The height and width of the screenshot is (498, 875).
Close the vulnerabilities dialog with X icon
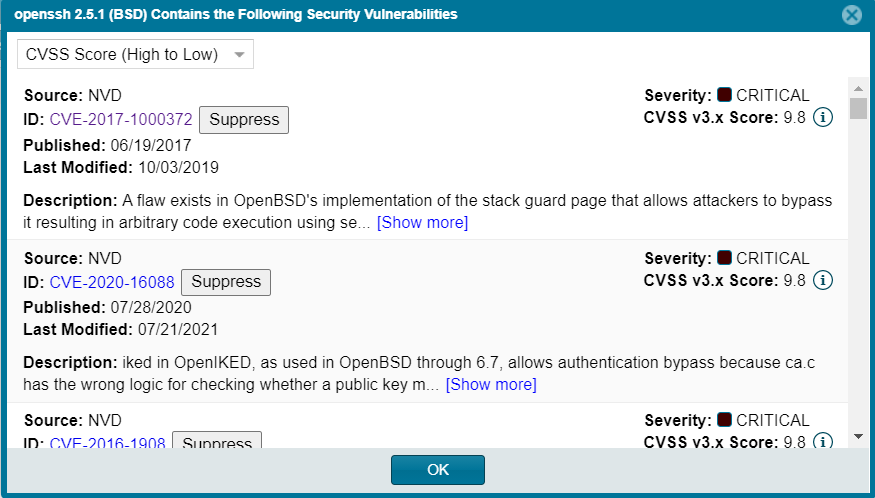point(852,15)
